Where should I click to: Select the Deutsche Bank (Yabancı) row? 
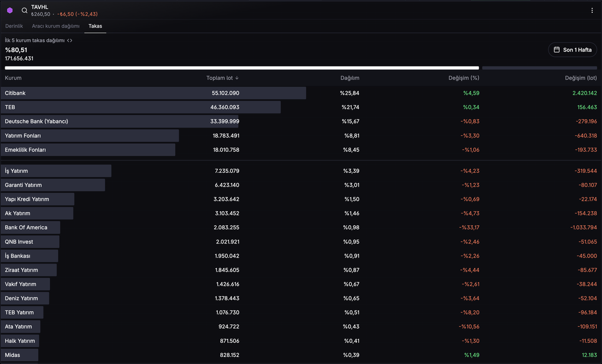(301, 121)
